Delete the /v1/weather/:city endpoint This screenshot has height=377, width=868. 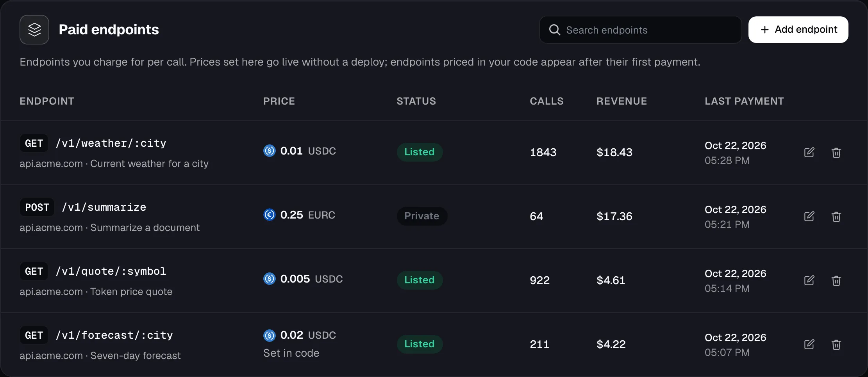point(836,152)
